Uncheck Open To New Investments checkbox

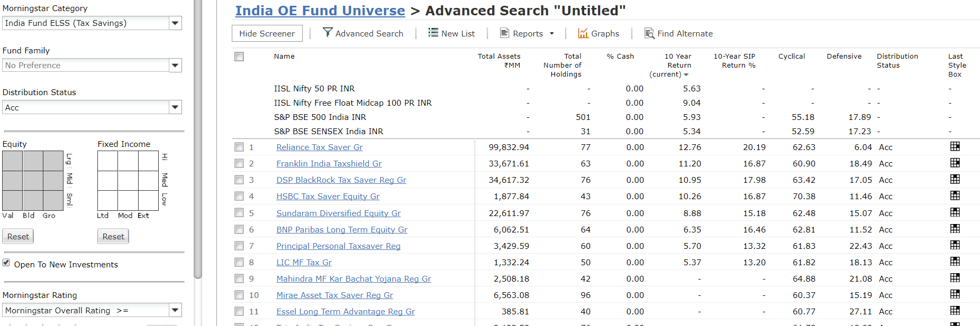click(x=6, y=263)
